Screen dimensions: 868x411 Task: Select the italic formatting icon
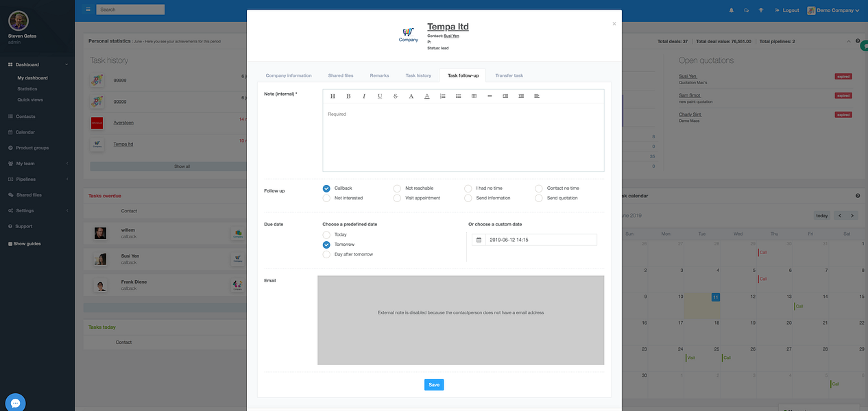[x=364, y=96]
